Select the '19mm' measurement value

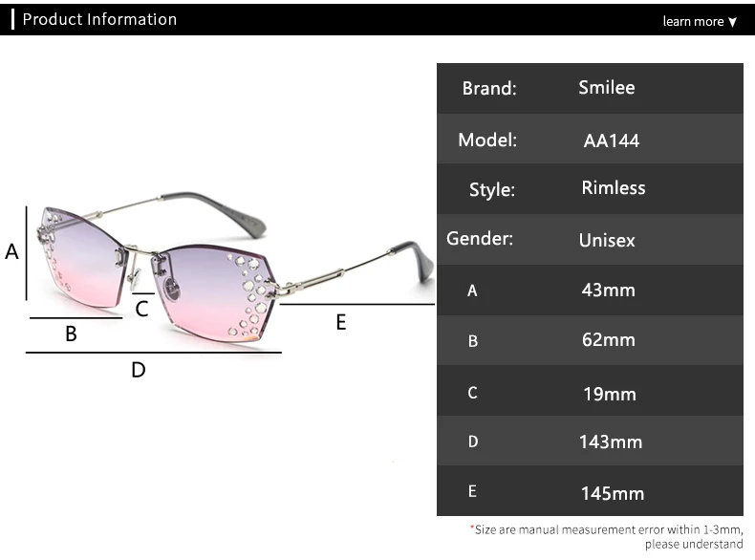point(610,394)
